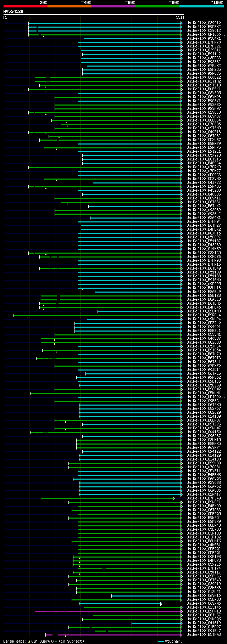
Task: Open hit UniRef100_Q6VM08
Action: pos(204,97)
